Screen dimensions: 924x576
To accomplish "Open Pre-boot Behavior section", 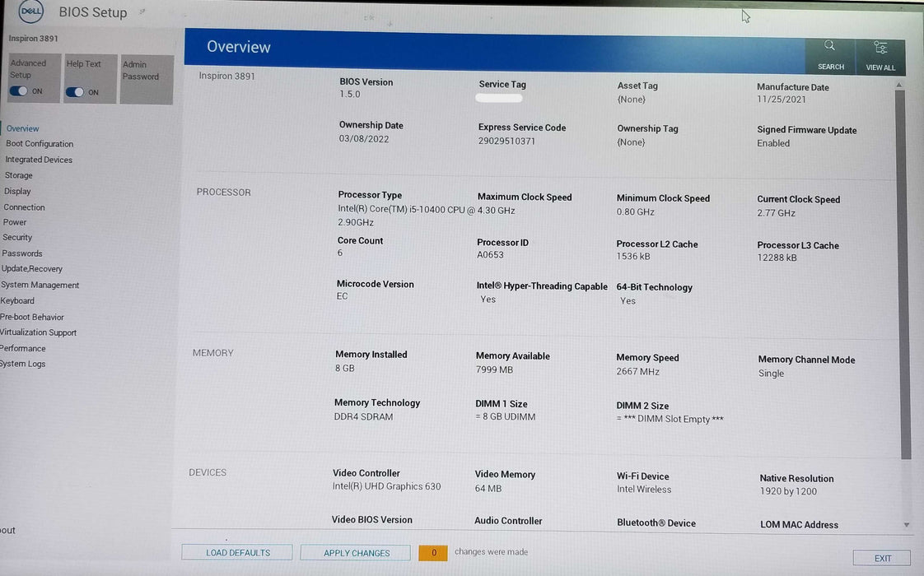I will (32, 317).
